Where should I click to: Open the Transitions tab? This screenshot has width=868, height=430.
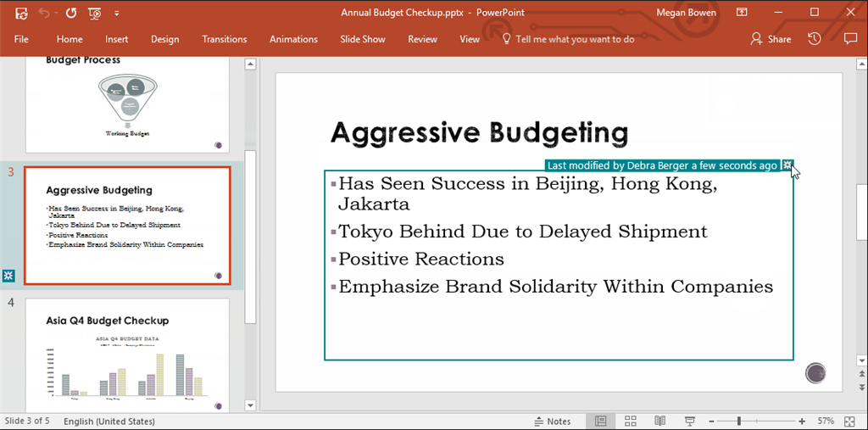(225, 39)
